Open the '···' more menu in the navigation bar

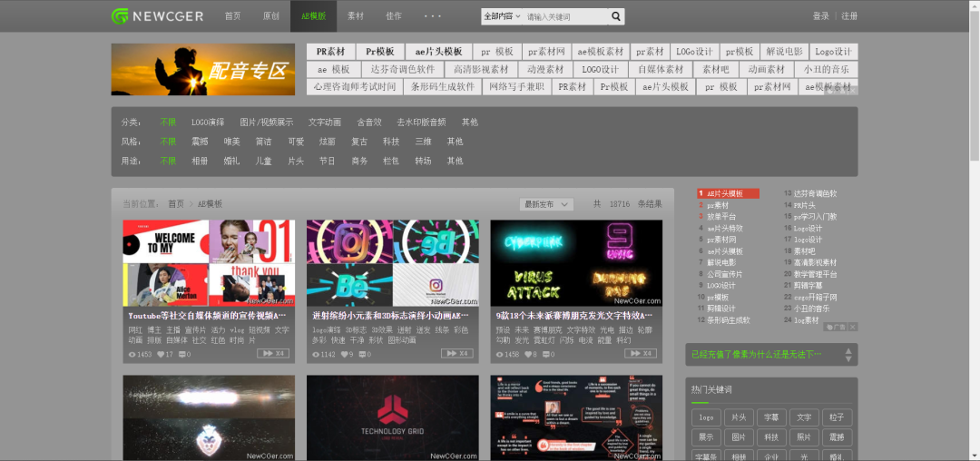433,16
